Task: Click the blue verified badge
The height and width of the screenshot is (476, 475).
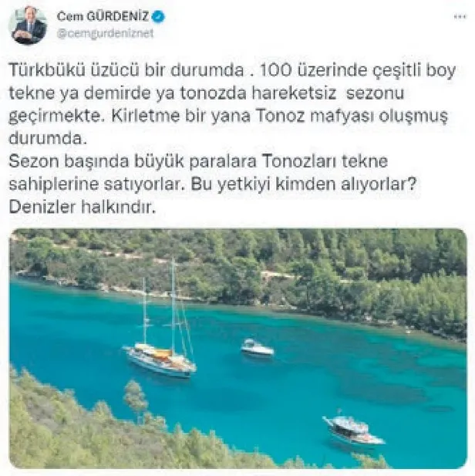Action: click(x=158, y=16)
